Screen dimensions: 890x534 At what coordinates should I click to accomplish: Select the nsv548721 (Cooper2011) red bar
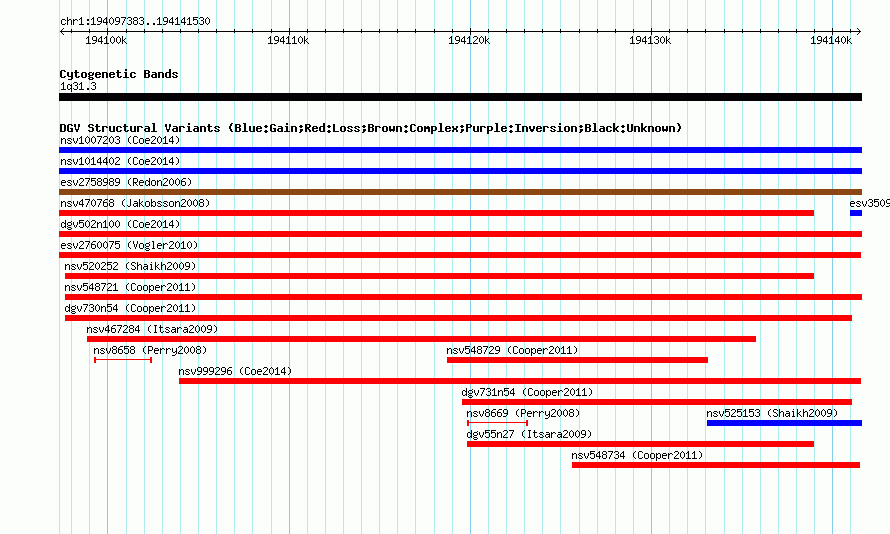tap(463, 297)
